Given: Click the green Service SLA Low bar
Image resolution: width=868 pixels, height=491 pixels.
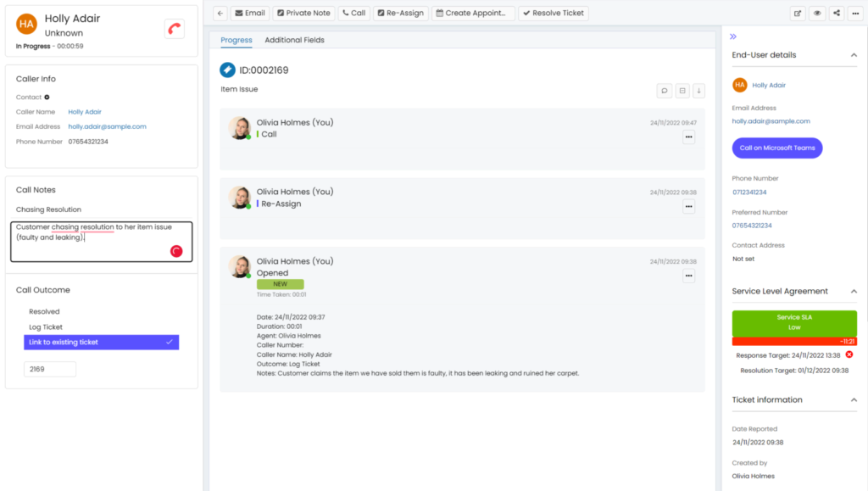Looking at the screenshot, I should 794,322.
